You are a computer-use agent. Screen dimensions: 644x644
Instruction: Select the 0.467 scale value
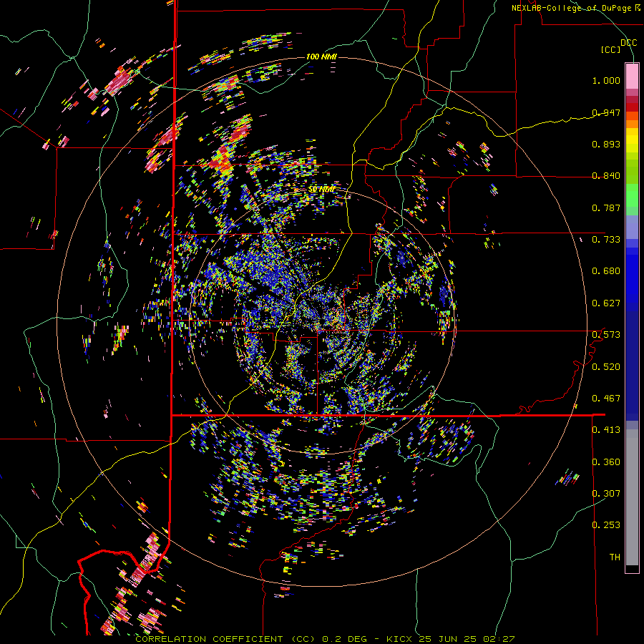point(606,399)
